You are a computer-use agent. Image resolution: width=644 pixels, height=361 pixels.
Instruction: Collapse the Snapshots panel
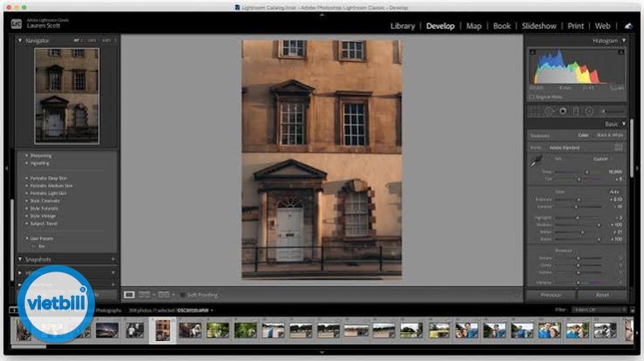19,259
